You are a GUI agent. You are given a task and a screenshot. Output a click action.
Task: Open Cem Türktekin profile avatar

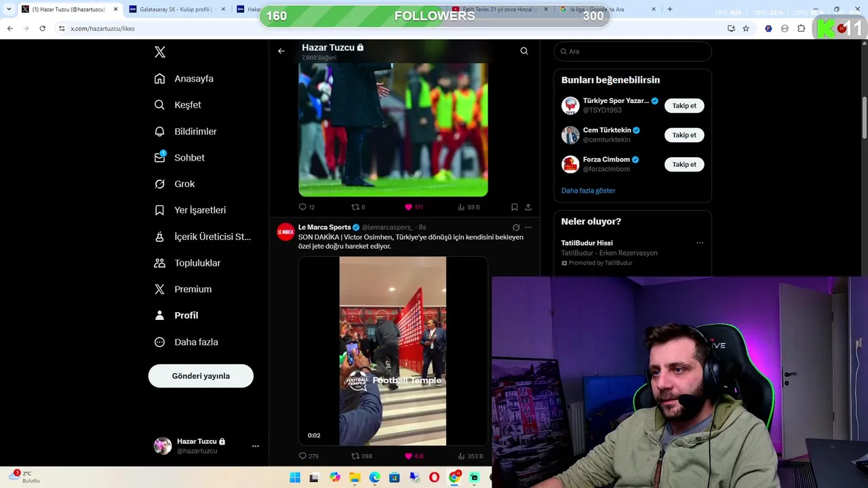570,135
